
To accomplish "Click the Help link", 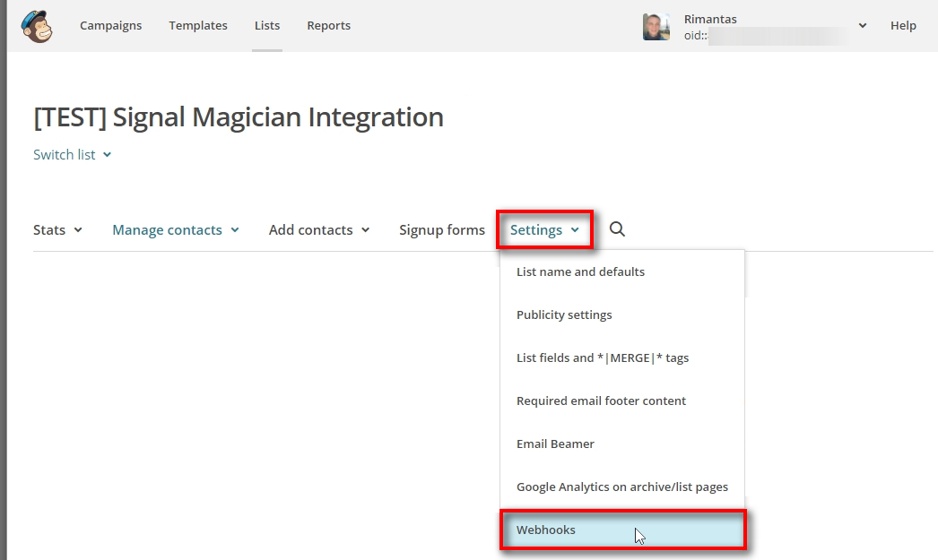I will (903, 26).
